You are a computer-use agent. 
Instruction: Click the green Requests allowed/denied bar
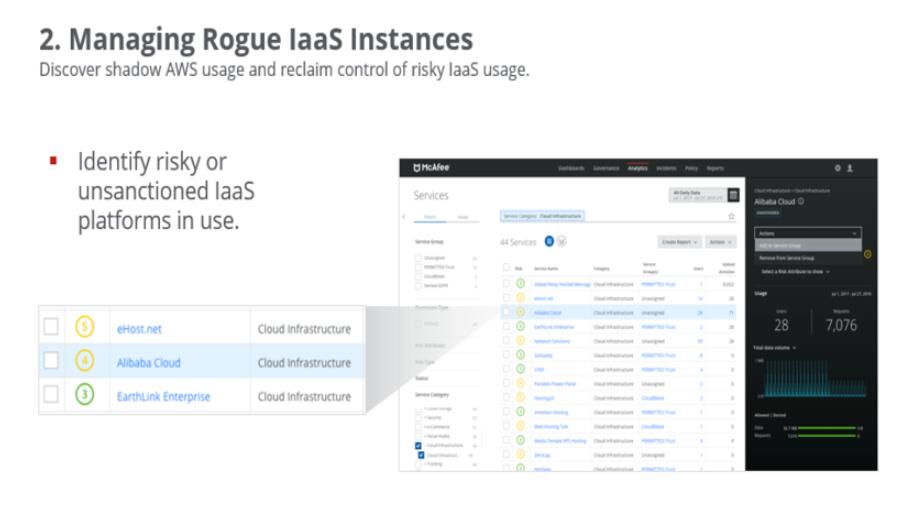pyautogui.click(x=827, y=435)
